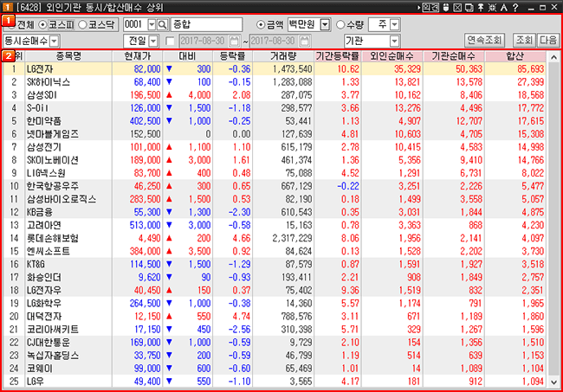Select the LG전자 row
The width and height of the screenshot is (563, 392).
coord(275,69)
